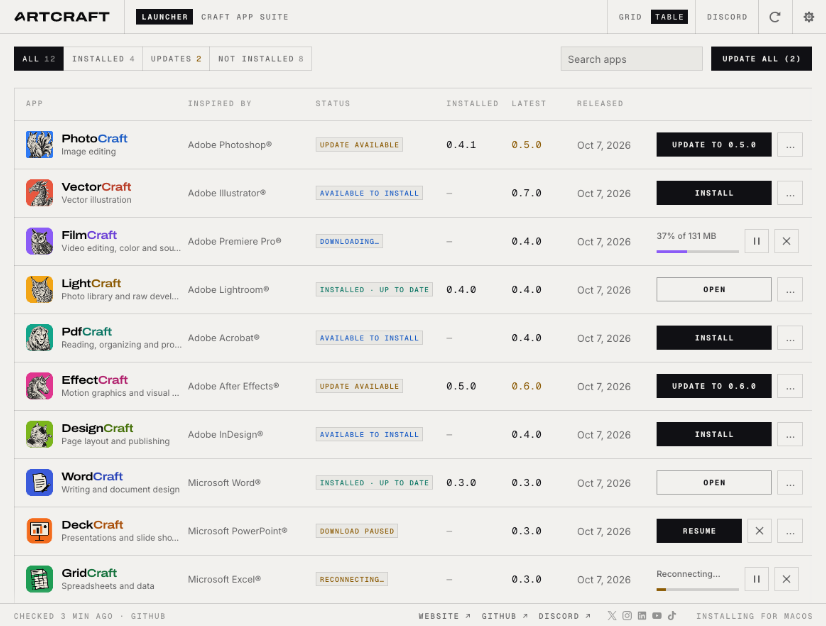Open more options for VectorCraft
The image size is (826, 626).
pos(790,193)
